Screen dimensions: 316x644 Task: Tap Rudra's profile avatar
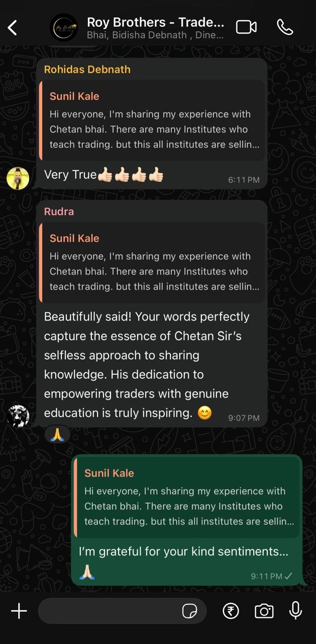(x=18, y=416)
